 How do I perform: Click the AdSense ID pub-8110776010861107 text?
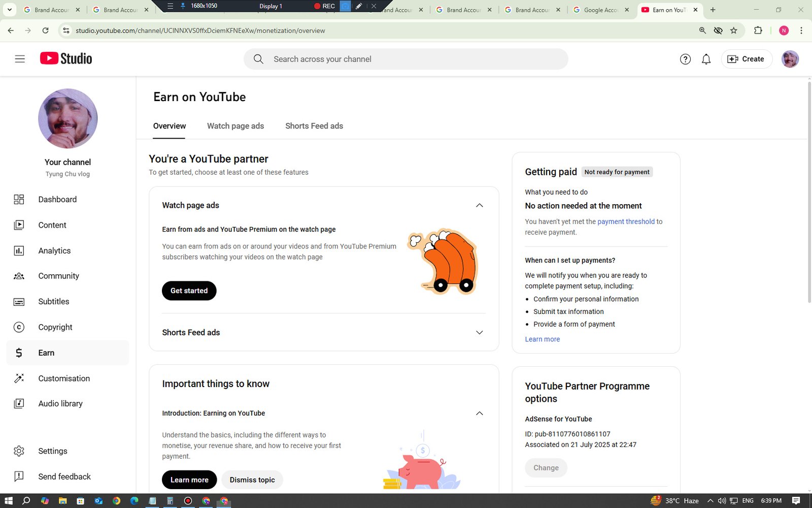567,434
